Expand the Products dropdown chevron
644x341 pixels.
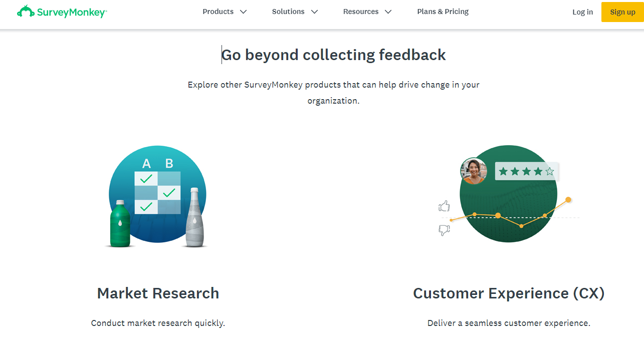click(243, 12)
